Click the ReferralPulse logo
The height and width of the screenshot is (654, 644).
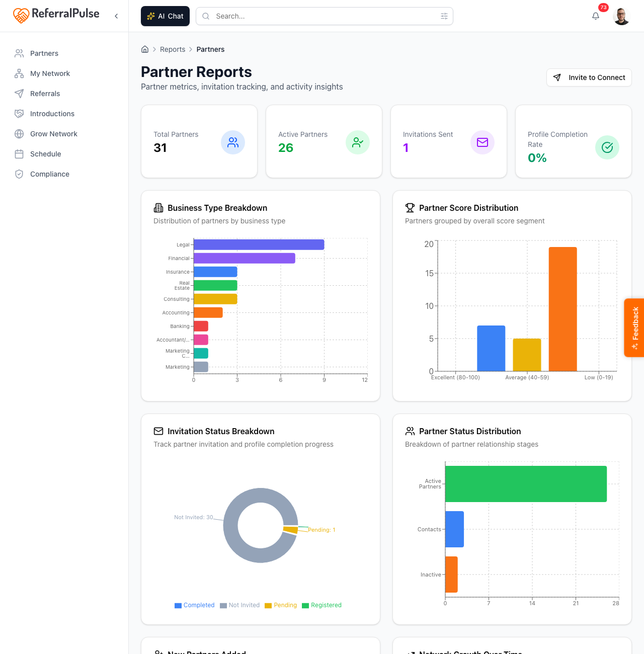point(56,16)
